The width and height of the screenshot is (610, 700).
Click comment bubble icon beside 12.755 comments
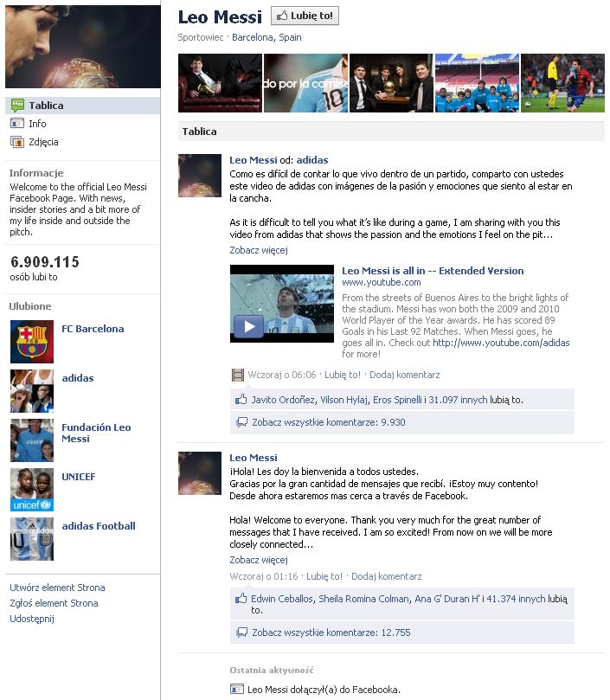point(241,633)
